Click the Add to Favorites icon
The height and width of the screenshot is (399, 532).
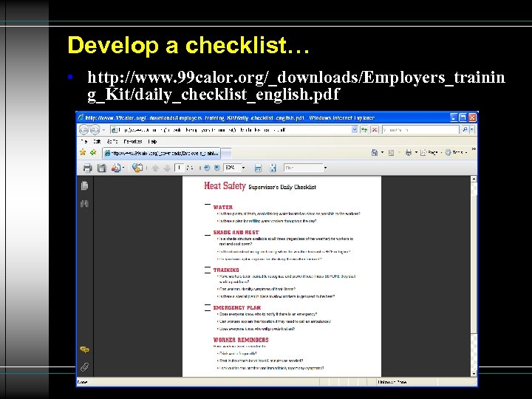coord(93,153)
